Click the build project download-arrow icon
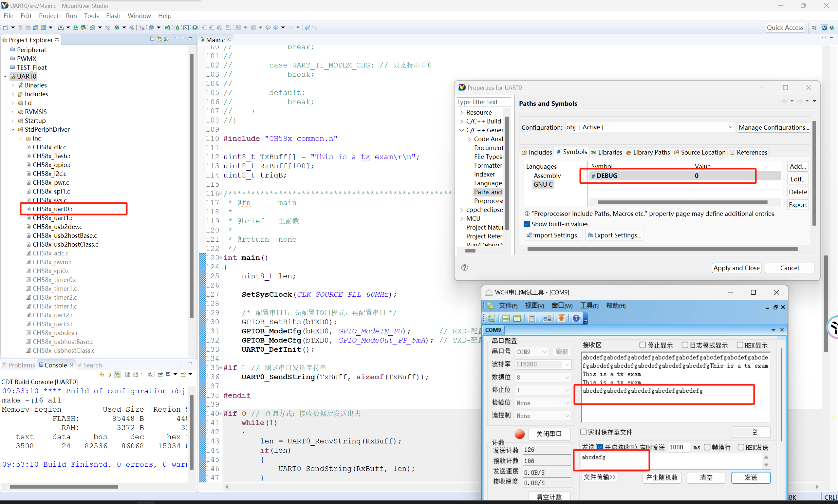This screenshot has width=838, height=504. [61, 28]
